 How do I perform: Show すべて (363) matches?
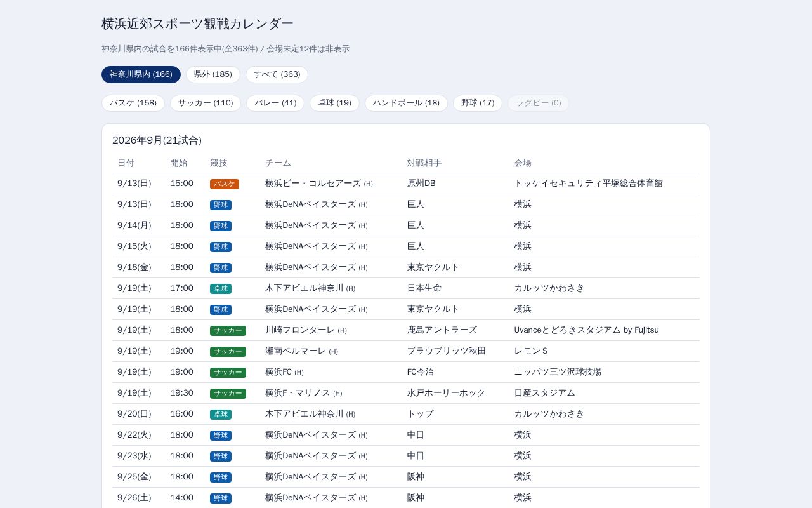point(277,74)
